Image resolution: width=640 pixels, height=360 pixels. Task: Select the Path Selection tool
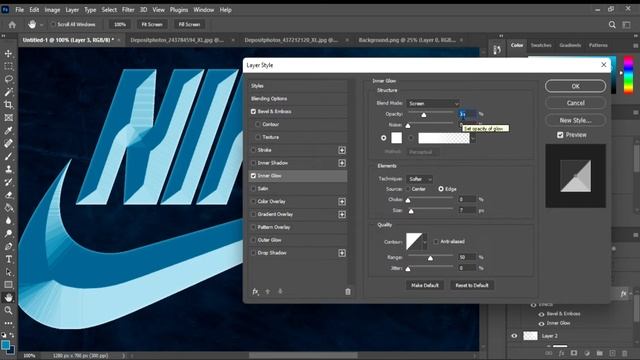pyautogui.click(x=8, y=272)
